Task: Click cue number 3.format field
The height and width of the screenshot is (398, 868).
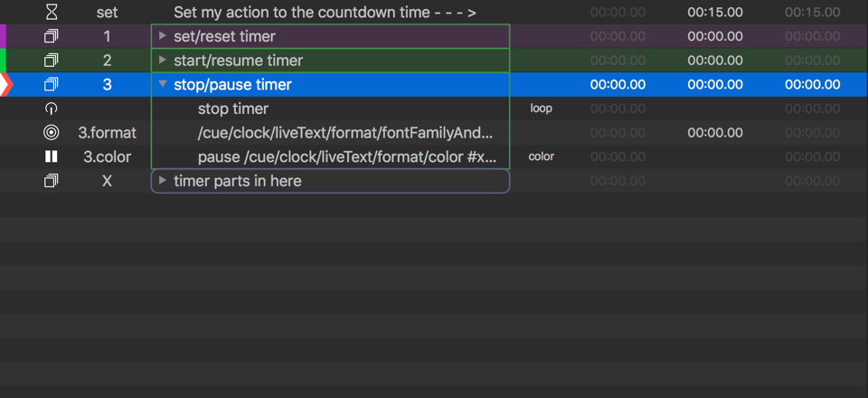Action: [x=107, y=133]
